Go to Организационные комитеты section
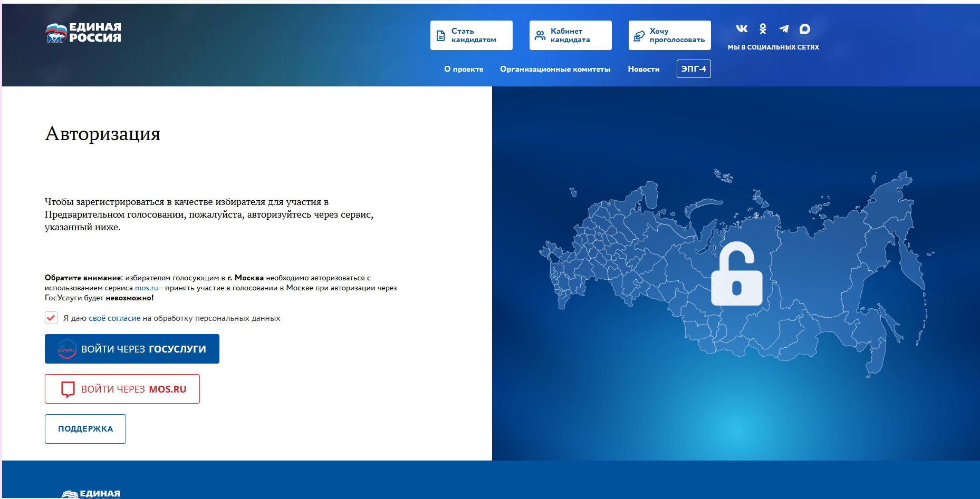980x499 pixels. tap(555, 69)
